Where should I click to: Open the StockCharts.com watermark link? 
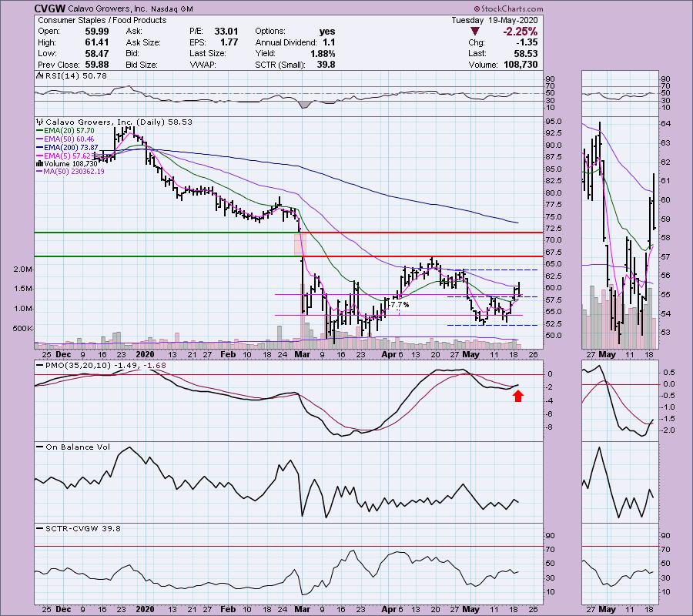(508, 8)
